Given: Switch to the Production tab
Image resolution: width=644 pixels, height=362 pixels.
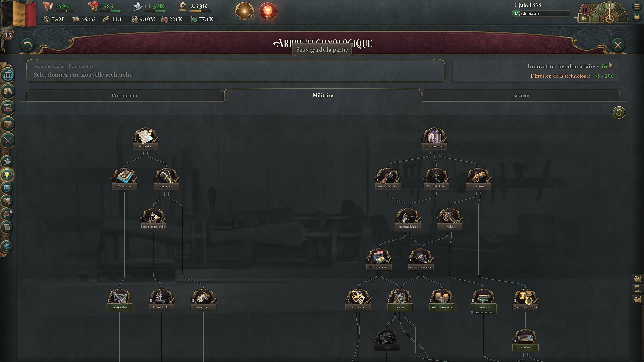Looking at the screenshot, I should [x=124, y=95].
